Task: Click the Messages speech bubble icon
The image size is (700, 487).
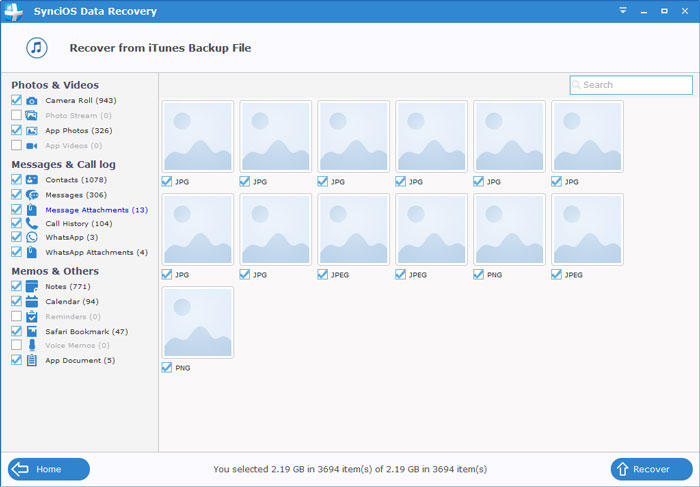Action: point(32,195)
